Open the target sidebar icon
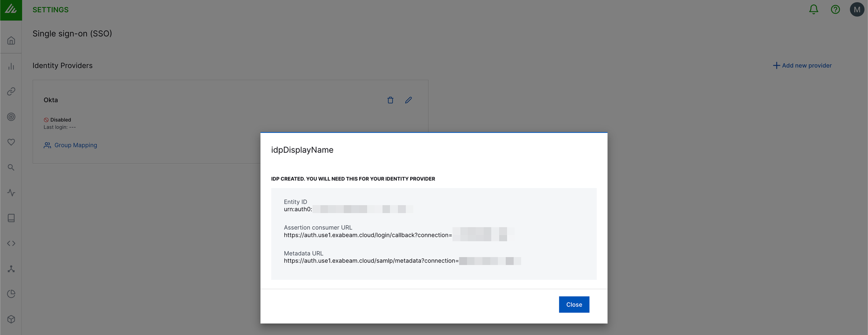Image resolution: width=868 pixels, height=335 pixels. (x=11, y=117)
